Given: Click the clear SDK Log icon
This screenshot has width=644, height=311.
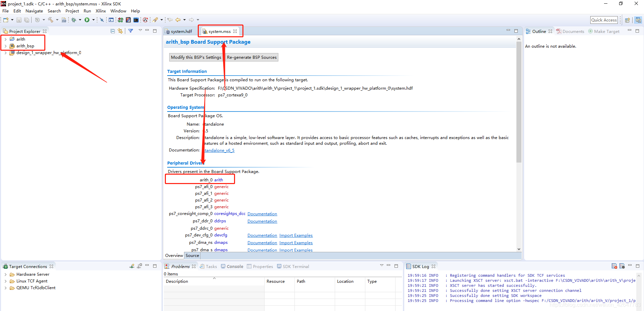Looking at the screenshot, I should [x=614, y=266].
